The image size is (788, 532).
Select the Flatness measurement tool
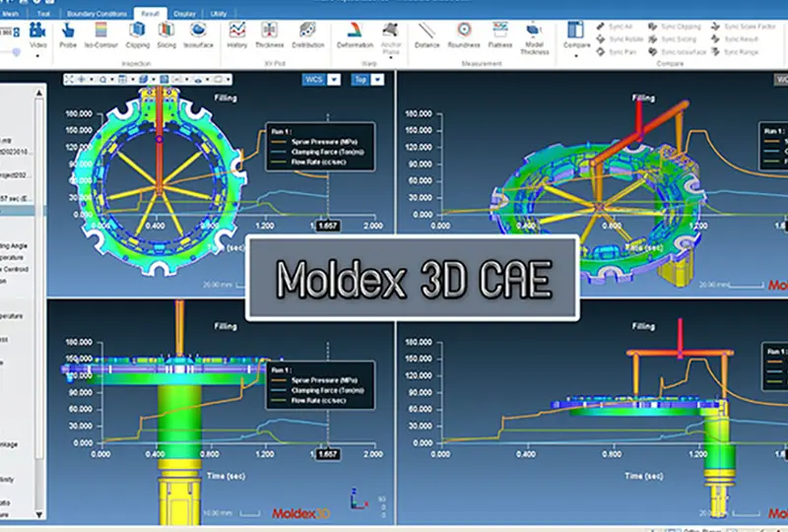click(x=499, y=35)
